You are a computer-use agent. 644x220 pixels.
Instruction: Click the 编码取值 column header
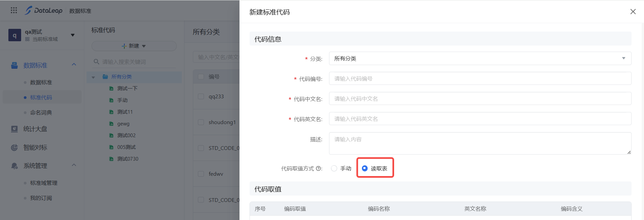[295, 209]
